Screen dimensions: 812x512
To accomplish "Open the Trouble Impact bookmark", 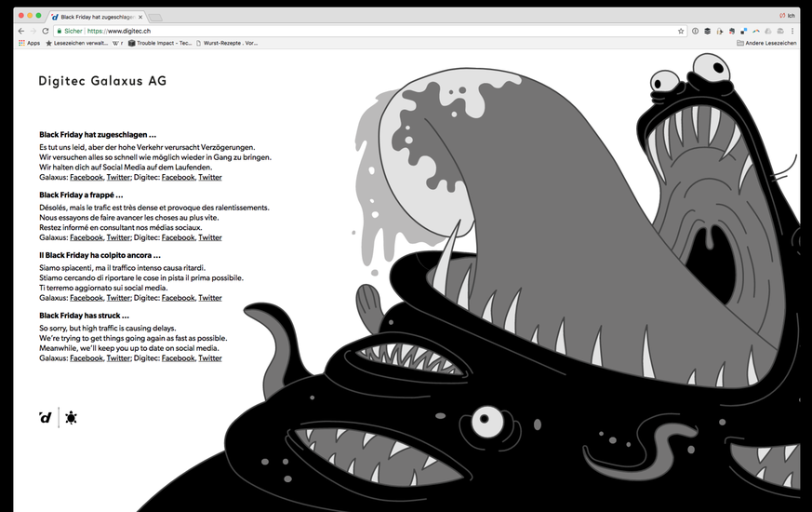I will coord(160,43).
